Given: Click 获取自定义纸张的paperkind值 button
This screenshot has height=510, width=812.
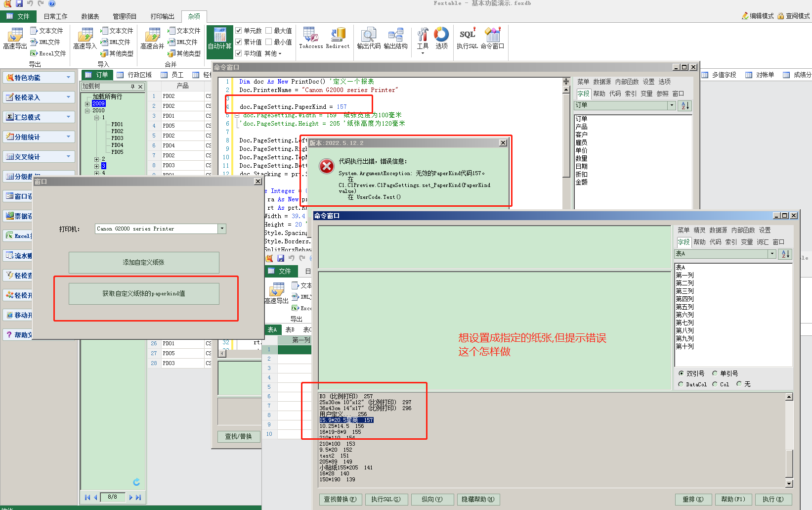Looking at the screenshot, I should (x=144, y=293).
